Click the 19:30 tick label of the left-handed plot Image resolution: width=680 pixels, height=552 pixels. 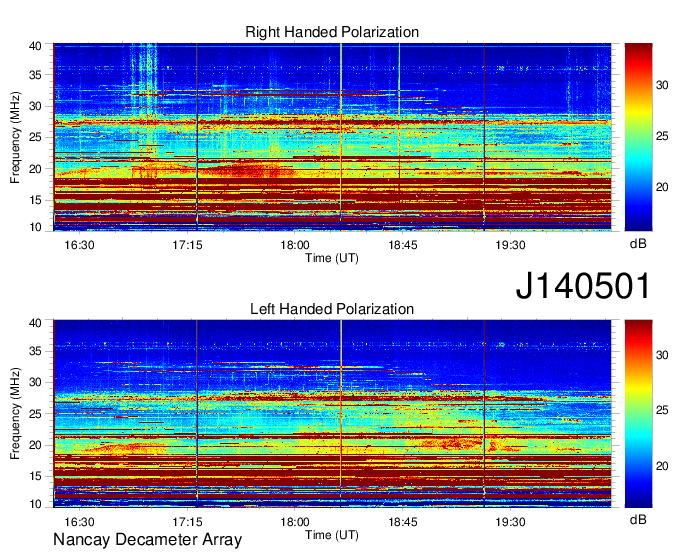tap(510, 522)
